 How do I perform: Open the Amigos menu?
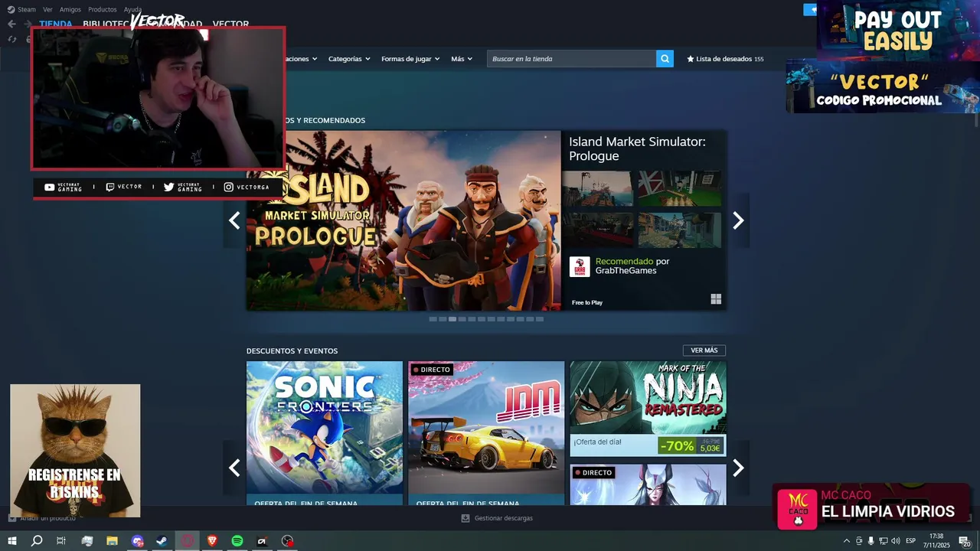click(x=70, y=9)
